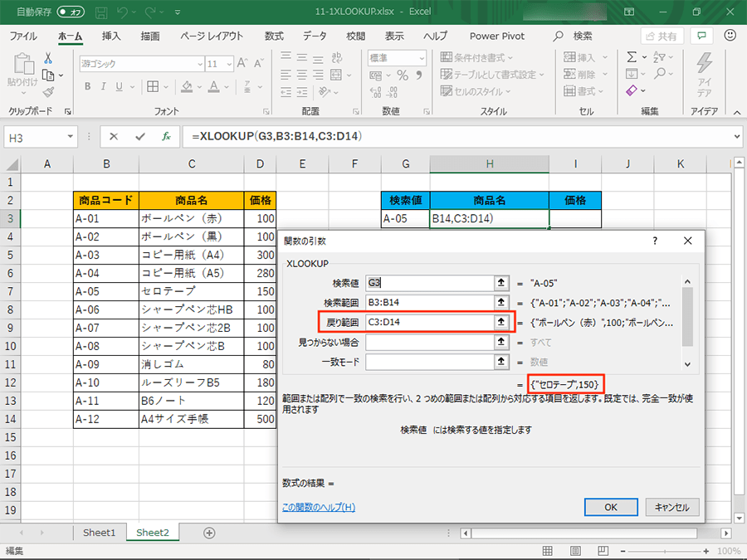The width and height of the screenshot is (747, 560).
Task: Open the 数式 ribbon tab
Action: click(274, 36)
